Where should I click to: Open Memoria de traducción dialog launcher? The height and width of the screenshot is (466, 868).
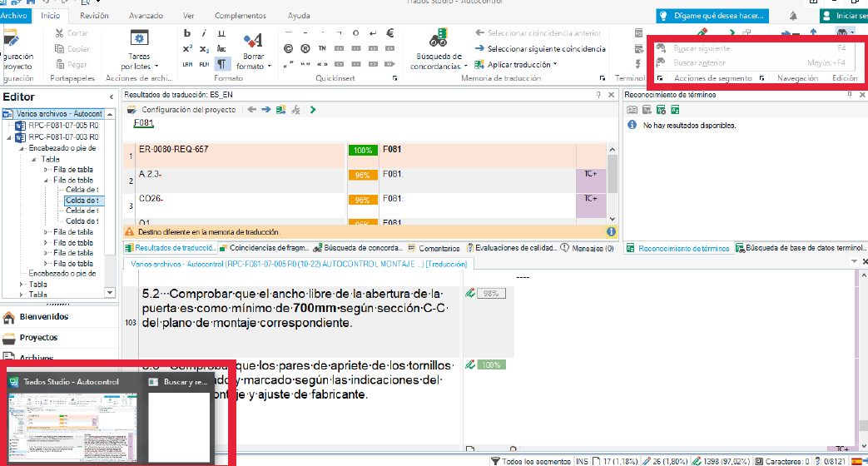click(x=603, y=78)
